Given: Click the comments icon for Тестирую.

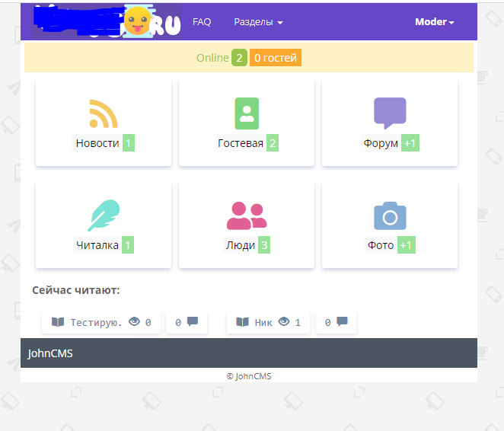Looking at the screenshot, I should pyautogui.click(x=193, y=321).
